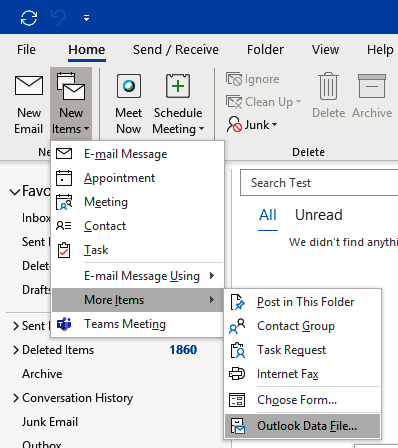The width and height of the screenshot is (398, 448).
Task: Open the Archive folder
Action: pyautogui.click(x=42, y=374)
